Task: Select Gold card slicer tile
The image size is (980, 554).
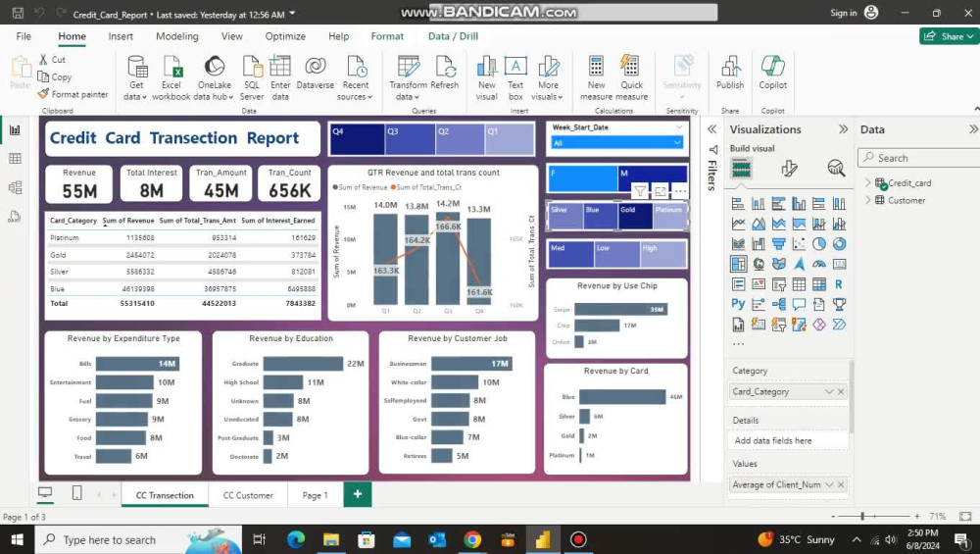Action: click(634, 216)
